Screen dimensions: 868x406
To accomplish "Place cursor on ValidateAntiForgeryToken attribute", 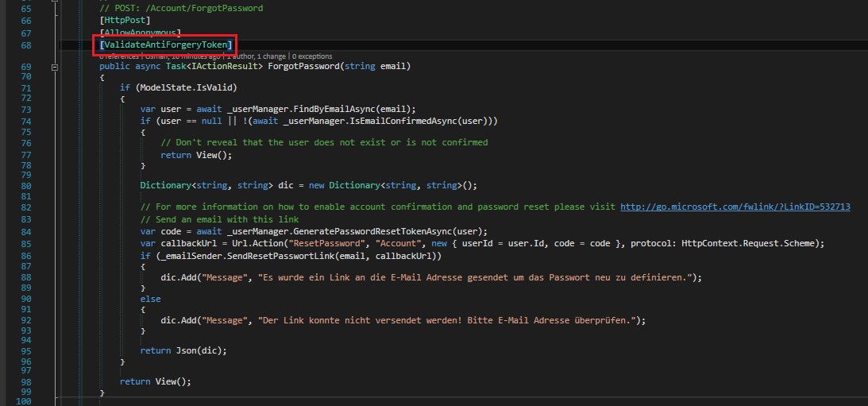I will pyautogui.click(x=166, y=44).
